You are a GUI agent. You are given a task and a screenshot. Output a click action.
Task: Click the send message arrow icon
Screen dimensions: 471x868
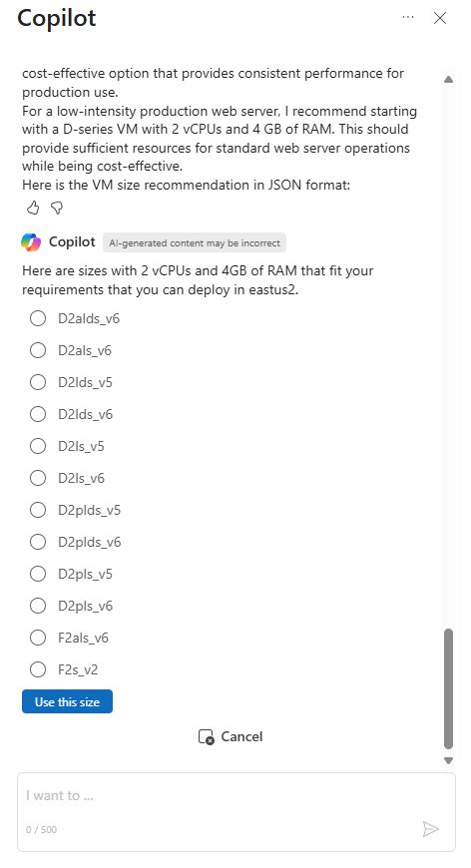[x=431, y=828]
